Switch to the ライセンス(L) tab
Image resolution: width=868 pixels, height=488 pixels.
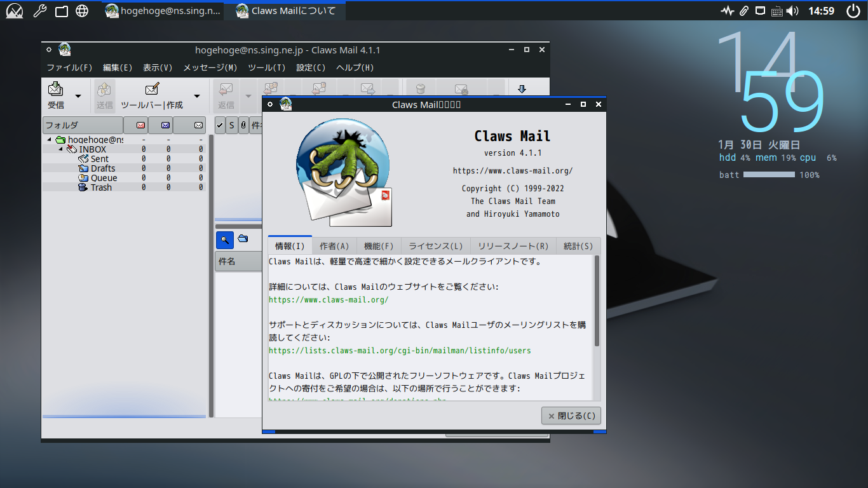[x=436, y=246]
